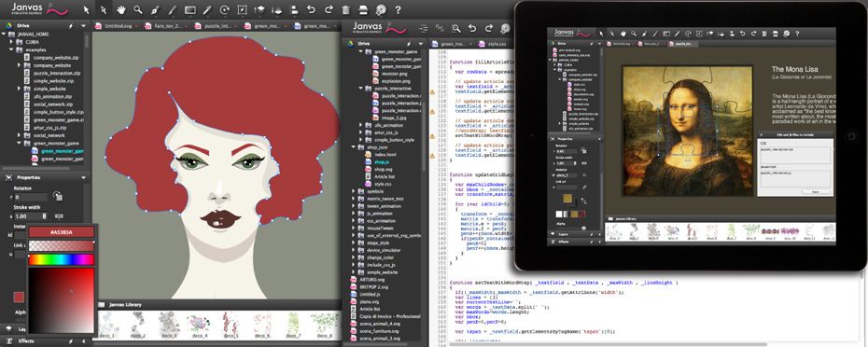Click the align objects icon

(294, 9)
